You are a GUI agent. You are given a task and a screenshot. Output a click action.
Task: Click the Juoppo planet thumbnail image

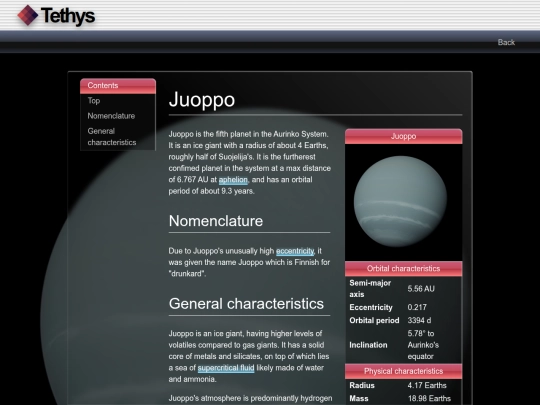(400, 202)
